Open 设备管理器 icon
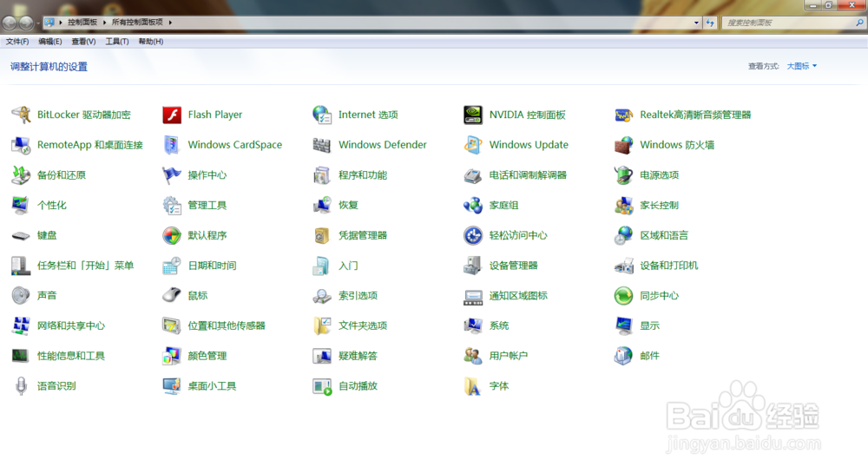This screenshot has height=473, width=868. (x=473, y=266)
